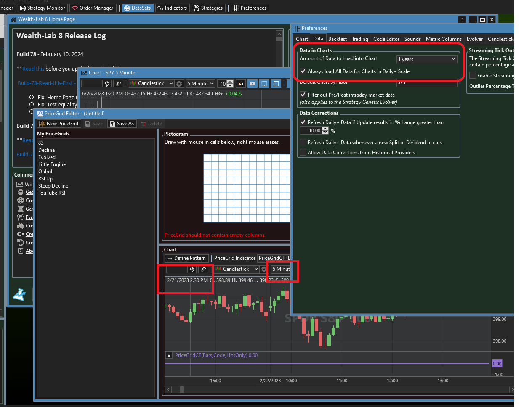Switch to the Backtest tab in Preferences
The image size is (532, 407).
[338, 39]
